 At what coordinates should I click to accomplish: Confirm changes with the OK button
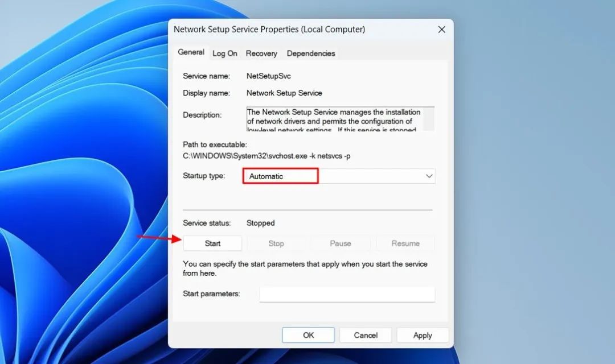[x=308, y=335]
